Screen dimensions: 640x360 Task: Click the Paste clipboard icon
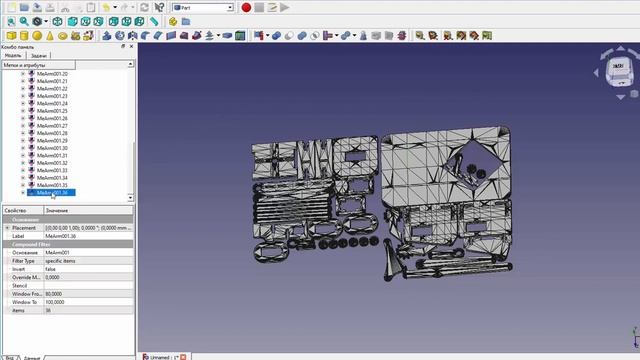click(91, 7)
